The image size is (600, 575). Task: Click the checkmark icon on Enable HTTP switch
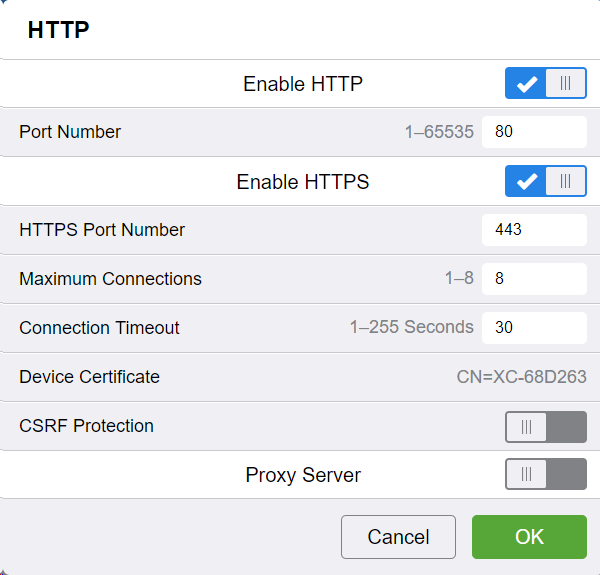tap(526, 84)
